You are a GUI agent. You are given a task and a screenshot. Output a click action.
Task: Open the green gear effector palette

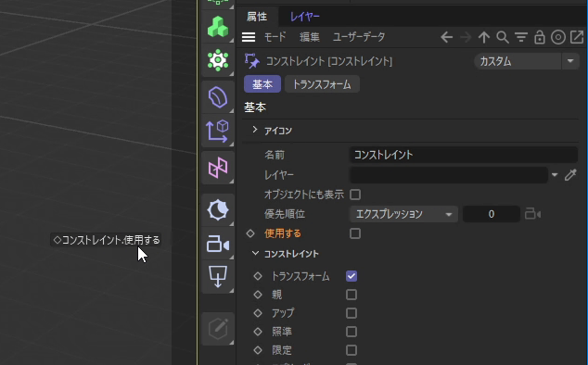click(218, 60)
